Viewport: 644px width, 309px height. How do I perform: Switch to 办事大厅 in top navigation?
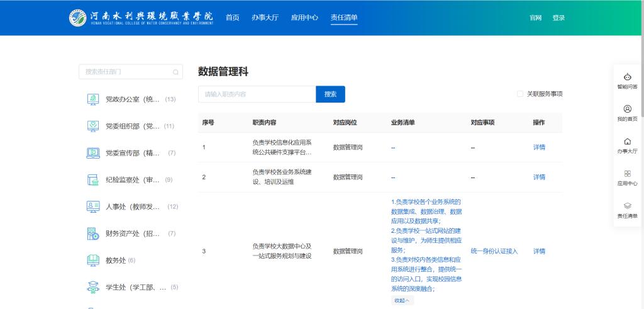[x=265, y=18]
